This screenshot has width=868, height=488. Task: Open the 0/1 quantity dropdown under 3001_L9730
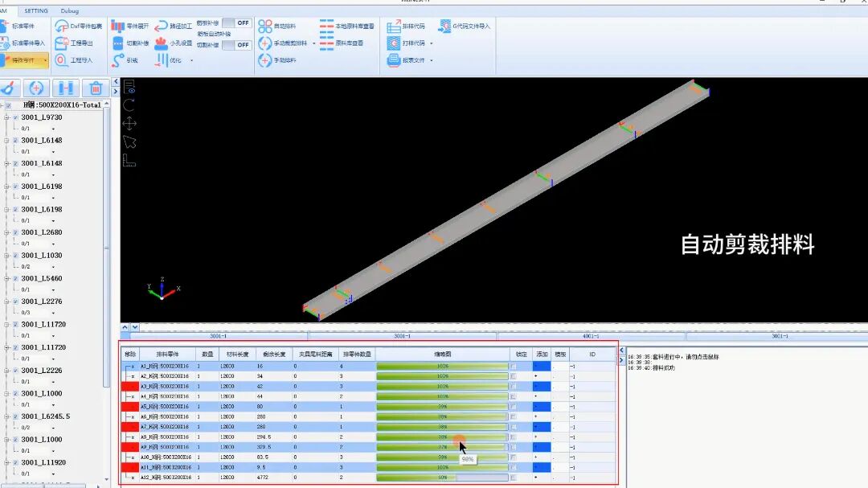[53, 129]
